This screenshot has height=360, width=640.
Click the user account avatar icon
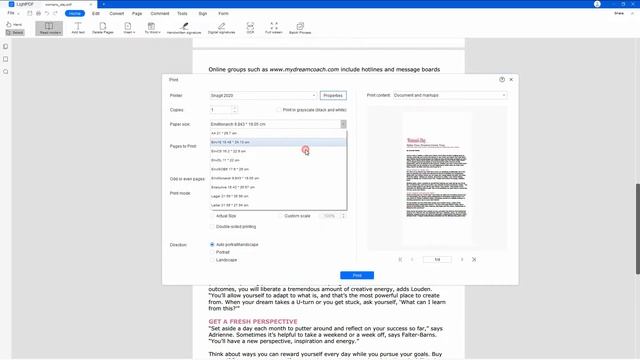(597, 4)
